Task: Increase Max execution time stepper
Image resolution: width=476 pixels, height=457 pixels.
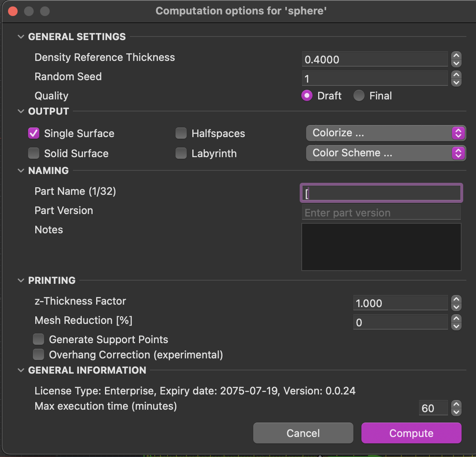Action: point(456,404)
